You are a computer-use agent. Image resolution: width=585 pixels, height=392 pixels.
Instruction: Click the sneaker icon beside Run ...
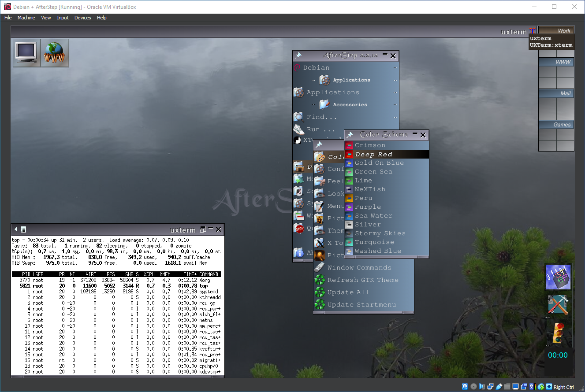point(299,129)
